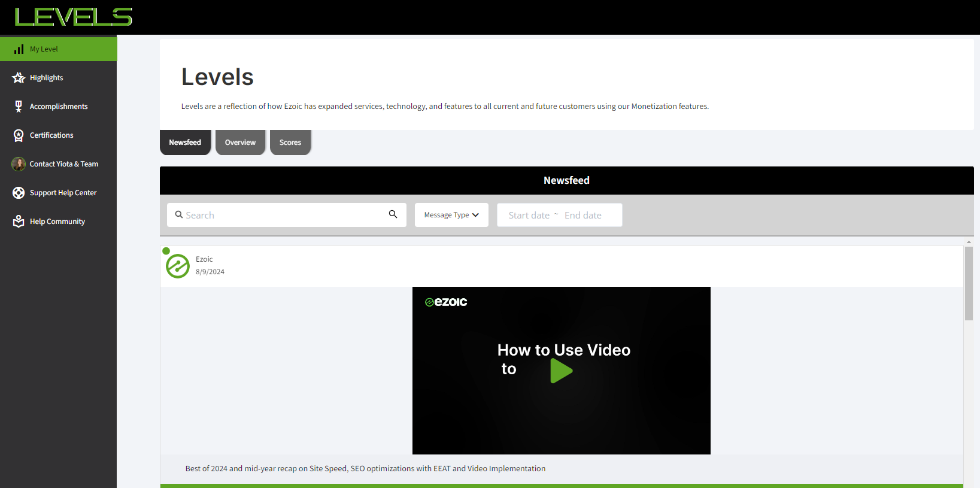Play the How to Use Video
Image resolution: width=980 pixels, height=488 pixels.
coord(562,371)
